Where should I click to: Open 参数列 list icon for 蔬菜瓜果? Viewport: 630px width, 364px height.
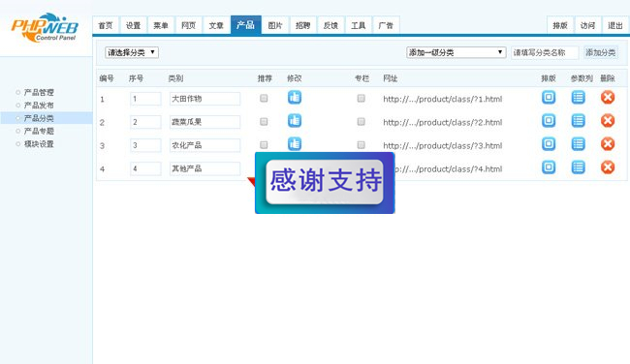click(579, 121)
